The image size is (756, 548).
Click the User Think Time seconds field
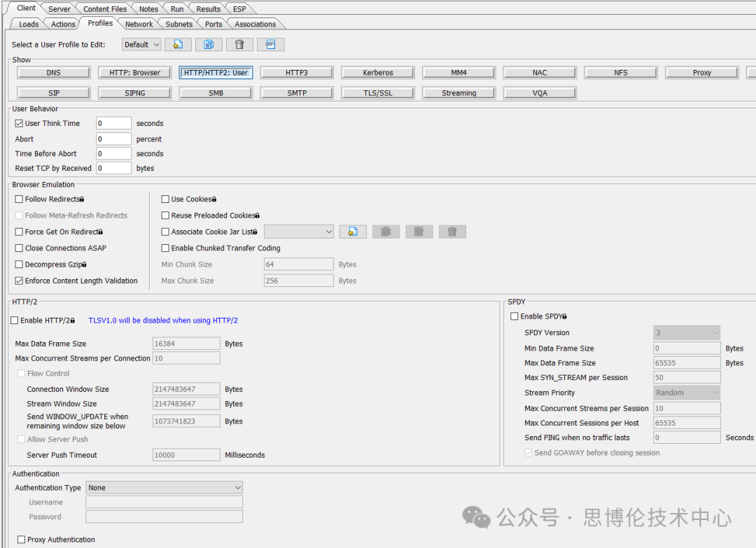(x=113, y=123)
